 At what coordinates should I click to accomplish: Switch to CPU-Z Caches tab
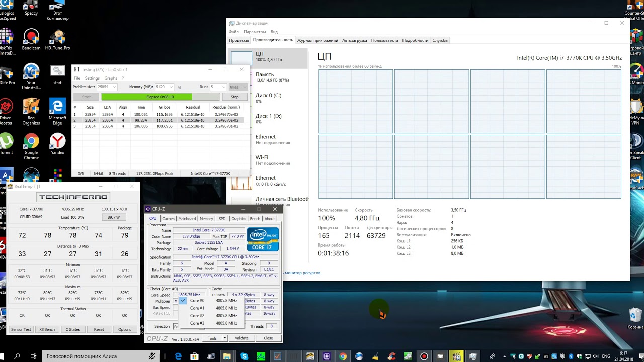pos(168,219)
